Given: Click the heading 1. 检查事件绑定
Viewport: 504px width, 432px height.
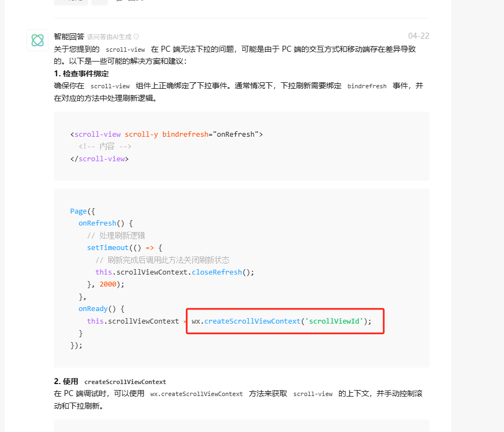Looking at the screenshot, I should 81,74.
